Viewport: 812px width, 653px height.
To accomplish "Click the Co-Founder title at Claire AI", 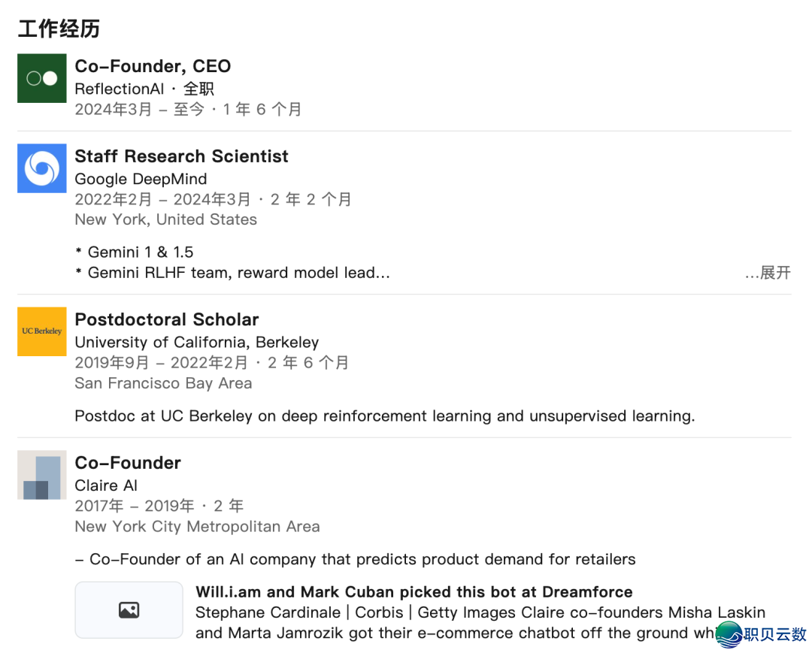I will click(x=128, y=463).
